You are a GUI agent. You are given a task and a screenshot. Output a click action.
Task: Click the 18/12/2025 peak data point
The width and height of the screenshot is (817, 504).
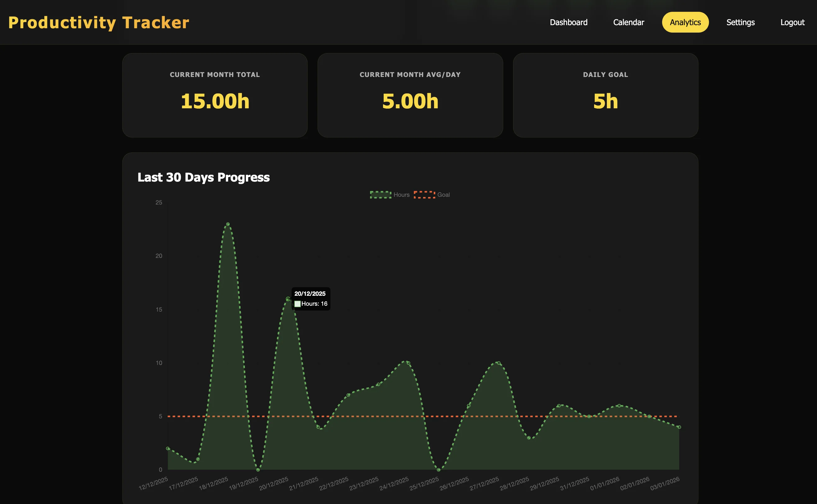tap(228, 224)
